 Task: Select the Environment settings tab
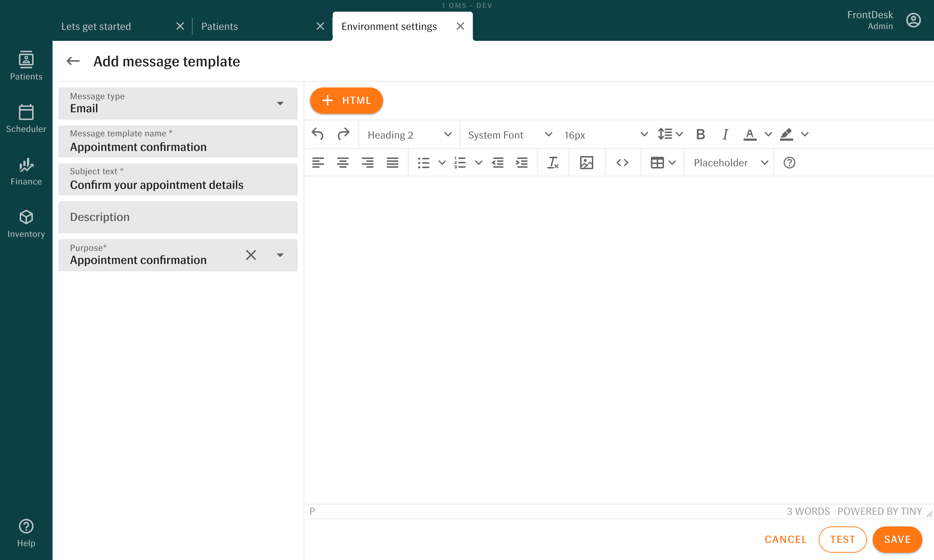(389, 26)
